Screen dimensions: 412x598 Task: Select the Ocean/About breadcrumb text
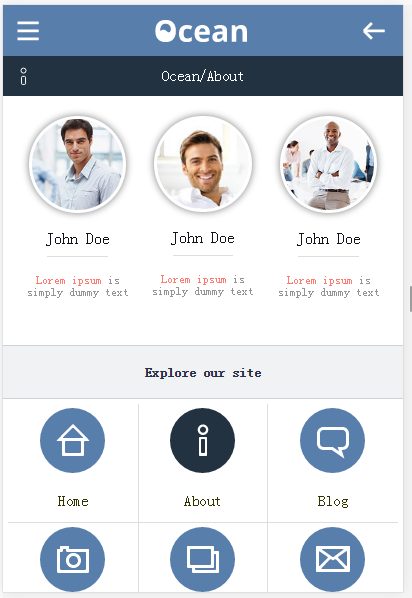202,76
